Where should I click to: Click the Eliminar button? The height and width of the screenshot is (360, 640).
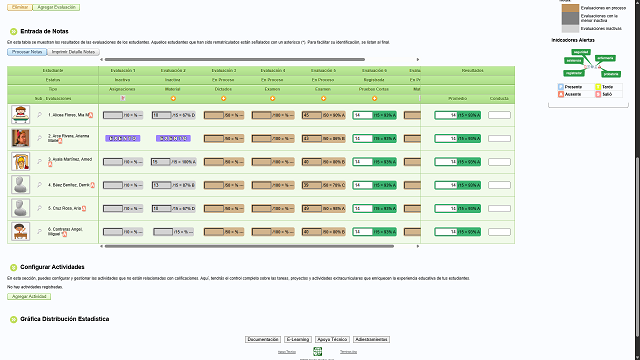[x=20, y=7]
